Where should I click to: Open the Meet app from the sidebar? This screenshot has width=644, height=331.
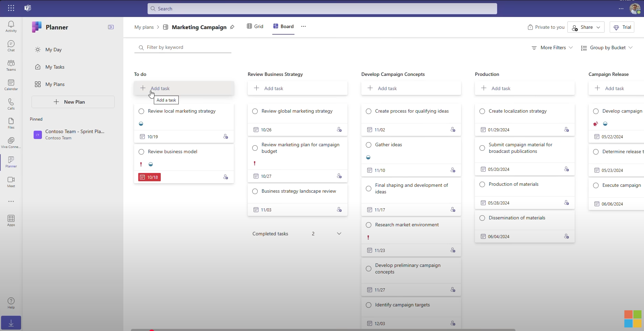coord(11,182)
